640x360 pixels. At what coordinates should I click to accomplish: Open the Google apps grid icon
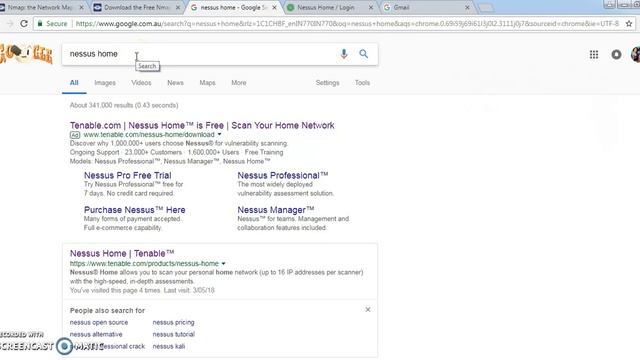(x=594, y=54)
